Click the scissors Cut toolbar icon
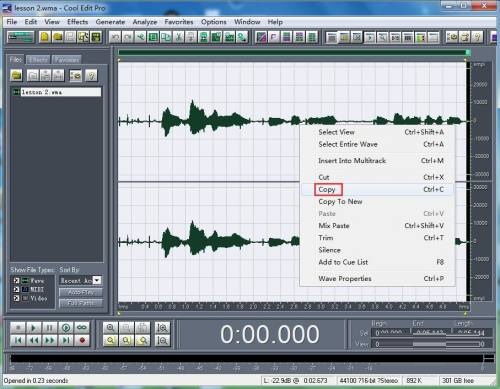 tap(178, 37)
